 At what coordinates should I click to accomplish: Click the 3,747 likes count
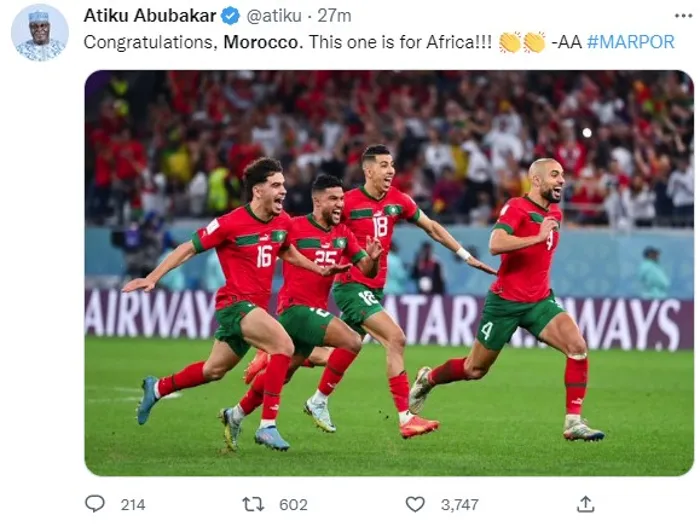[x=460, y=505]
